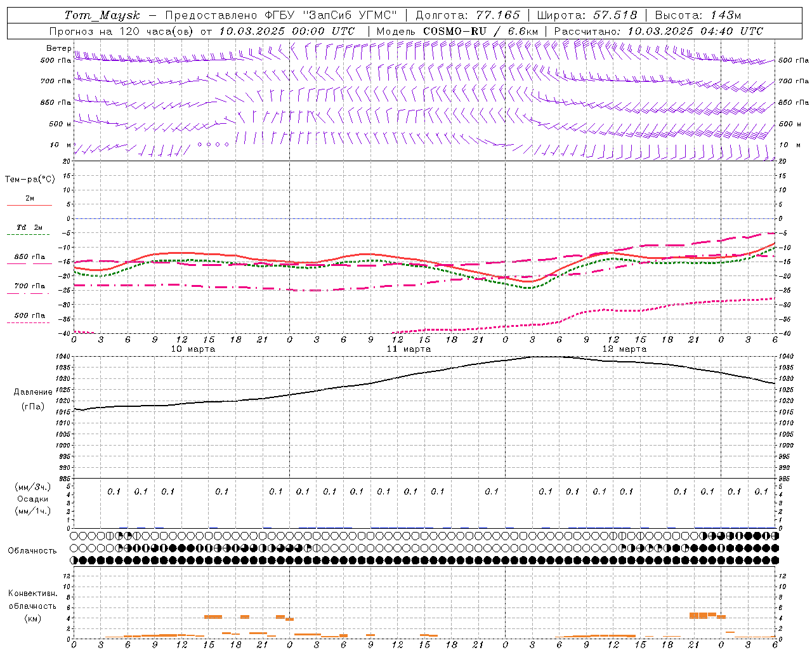Select the '500 гПа' temperature legend entry
This screenshot has width=812, height=650.
click(x=30, y=315)
